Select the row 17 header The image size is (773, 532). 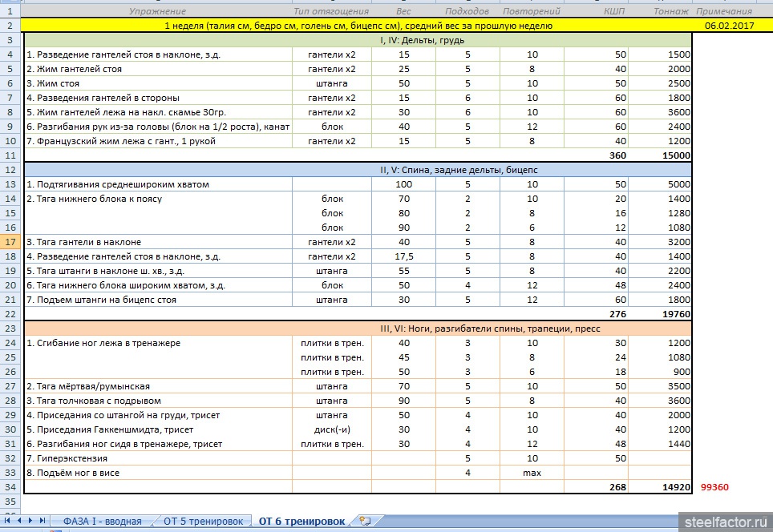click(10, 242)
